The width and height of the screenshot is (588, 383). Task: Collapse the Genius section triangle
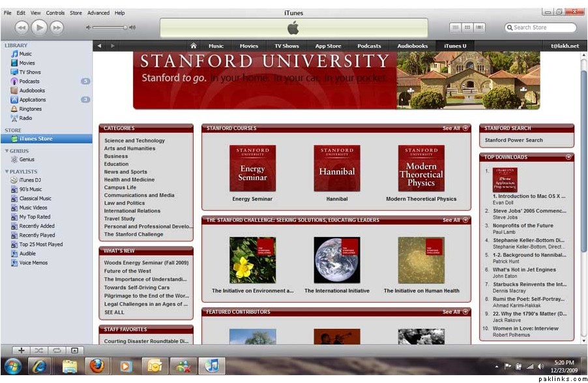point(7,151)
